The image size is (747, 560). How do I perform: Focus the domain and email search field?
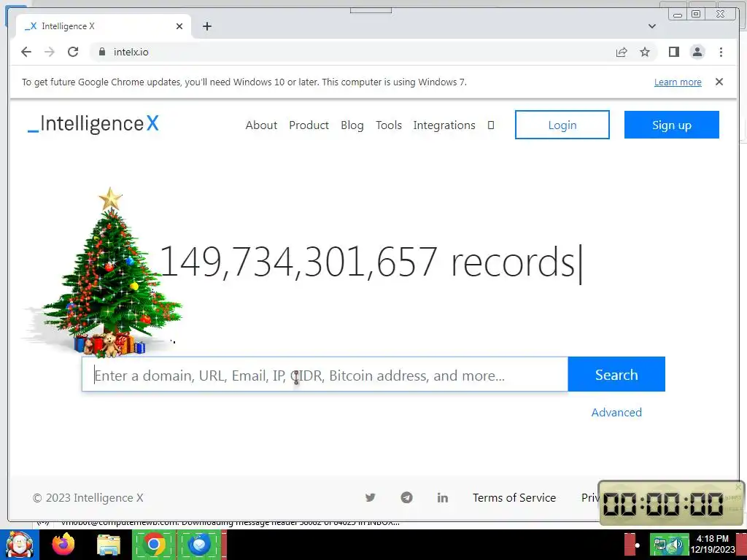click(x=325, y=374)
